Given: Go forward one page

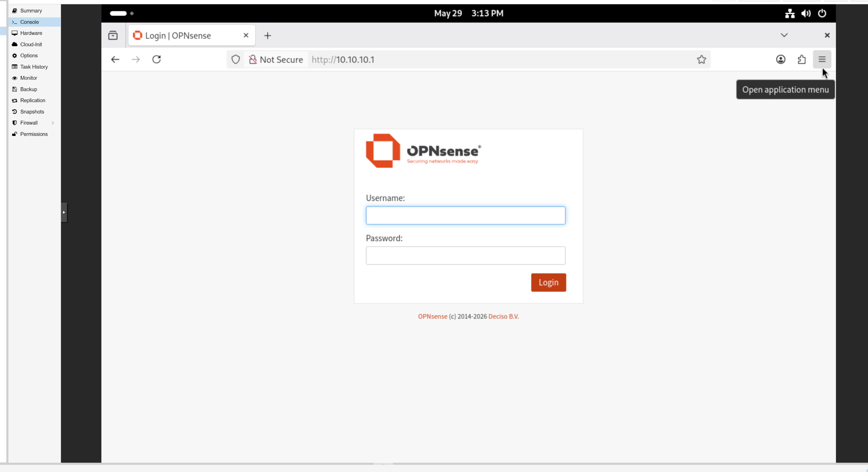Looking at the screenshot, I should 136,59.
